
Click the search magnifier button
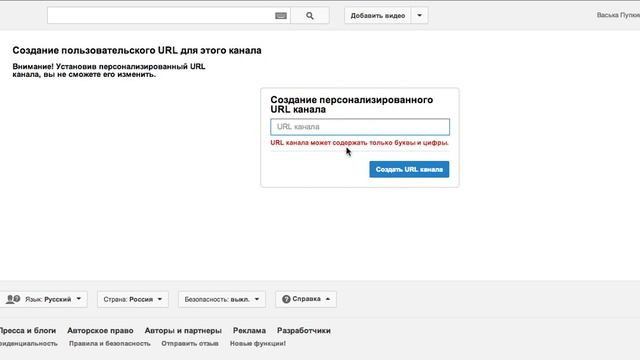pos(310,16)
